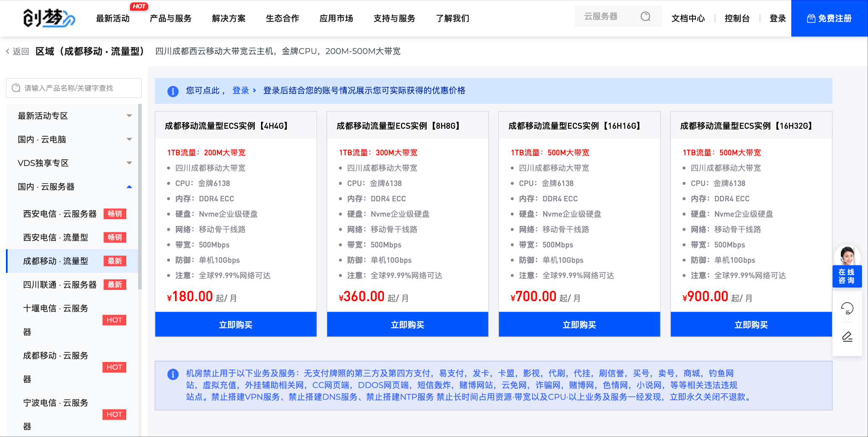The image size is (868, 437).
Task: Expand the VDS独享专区 sidebar section
Action: tap(129, 163)
